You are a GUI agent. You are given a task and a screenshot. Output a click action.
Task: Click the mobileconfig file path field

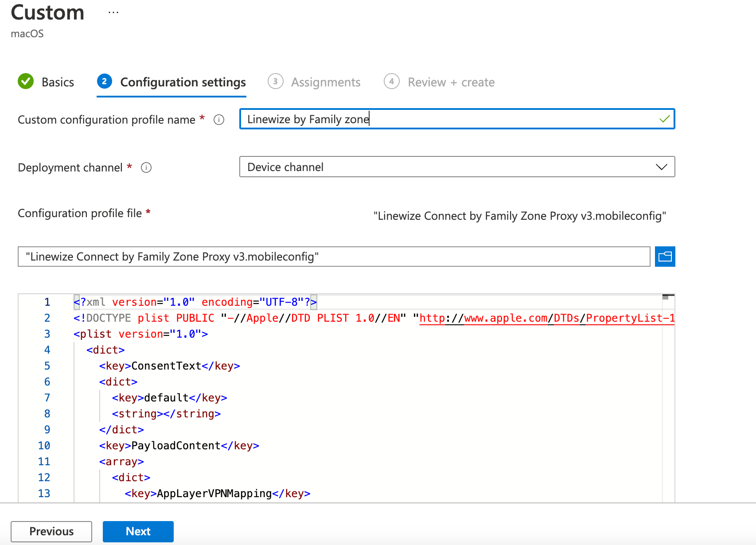[x=334, y=257]
